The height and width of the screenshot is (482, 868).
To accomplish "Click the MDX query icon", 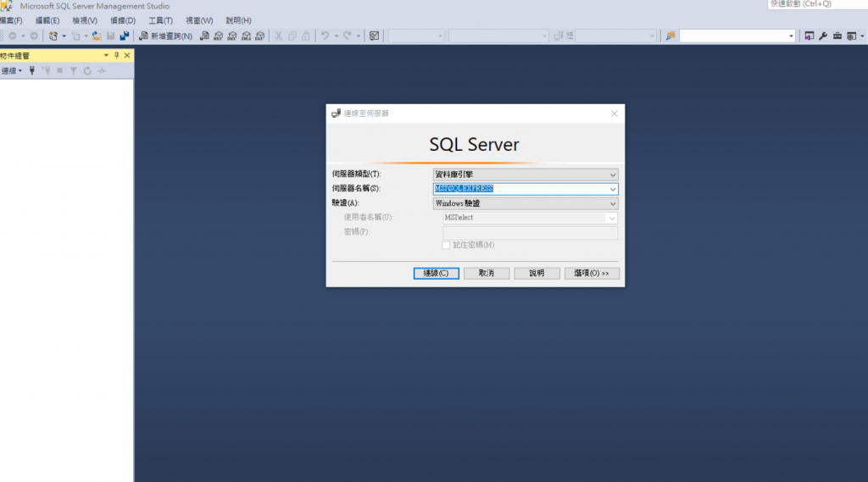I will coord(218,36).
